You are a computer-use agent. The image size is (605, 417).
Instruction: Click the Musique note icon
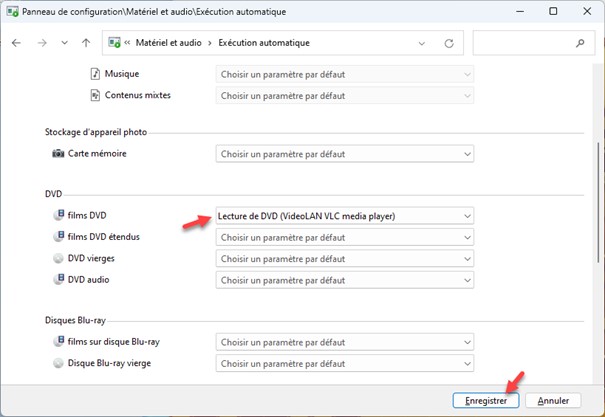click(x=96, y=74)
